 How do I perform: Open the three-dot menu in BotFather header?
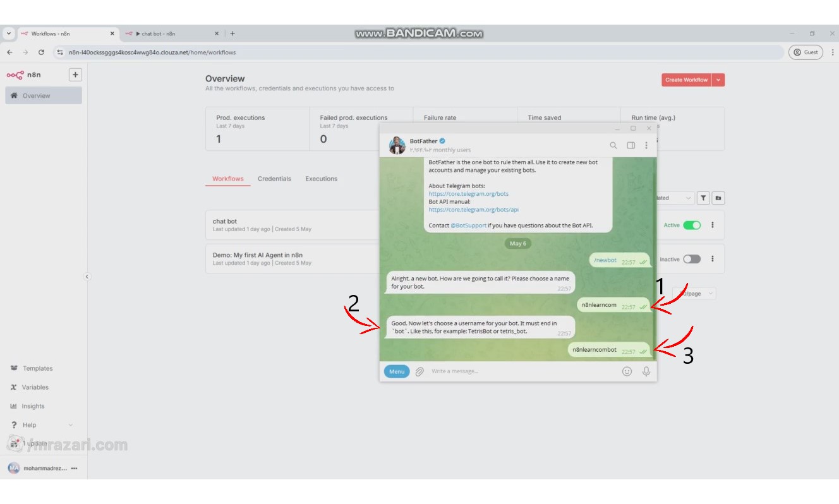646,145
